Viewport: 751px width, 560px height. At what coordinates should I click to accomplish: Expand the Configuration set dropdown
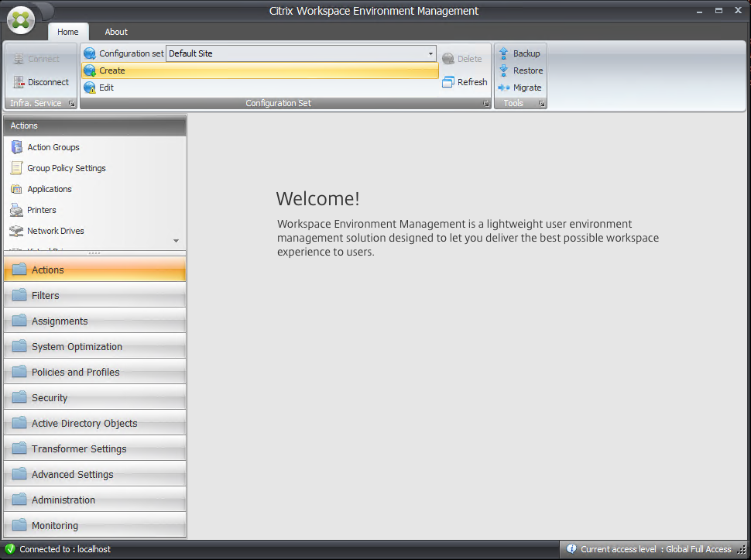pyautogui.click(x=430, y=53)
